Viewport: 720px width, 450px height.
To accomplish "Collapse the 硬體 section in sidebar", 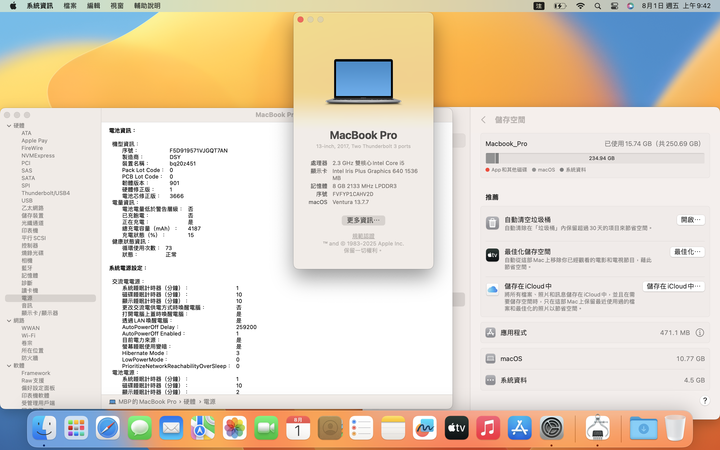I will tap(9, 125).
